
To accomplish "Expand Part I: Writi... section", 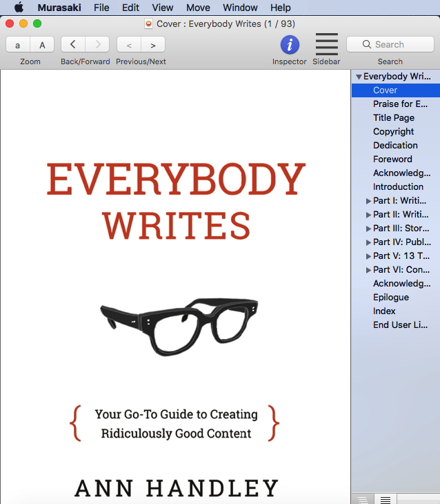I will (368, 201).
